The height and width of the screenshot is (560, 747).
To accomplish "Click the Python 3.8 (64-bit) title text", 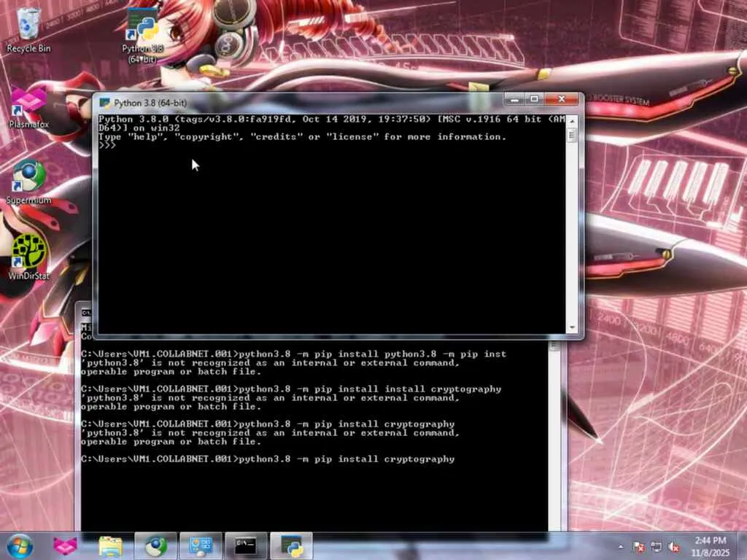I will (150, 103).
